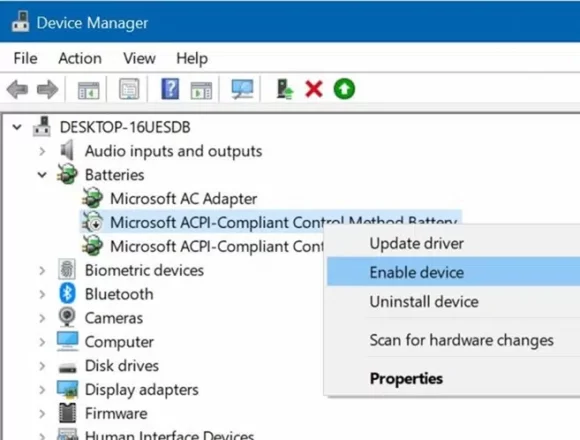Click the disabled ACPI battery device icon
Viewport: 580px width, 440px height.
[92, 222]
